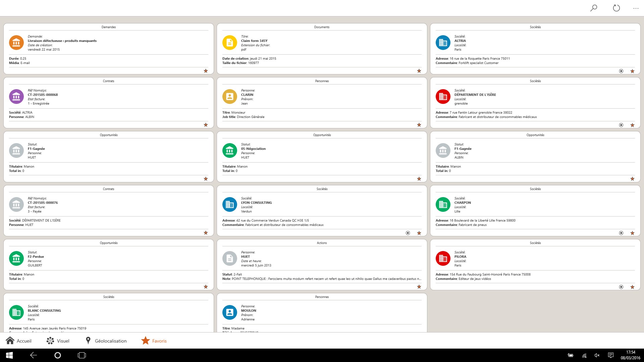Screen dimensions: 644x362
Task: Click the Windows Start button
Action: pos(9,355)
